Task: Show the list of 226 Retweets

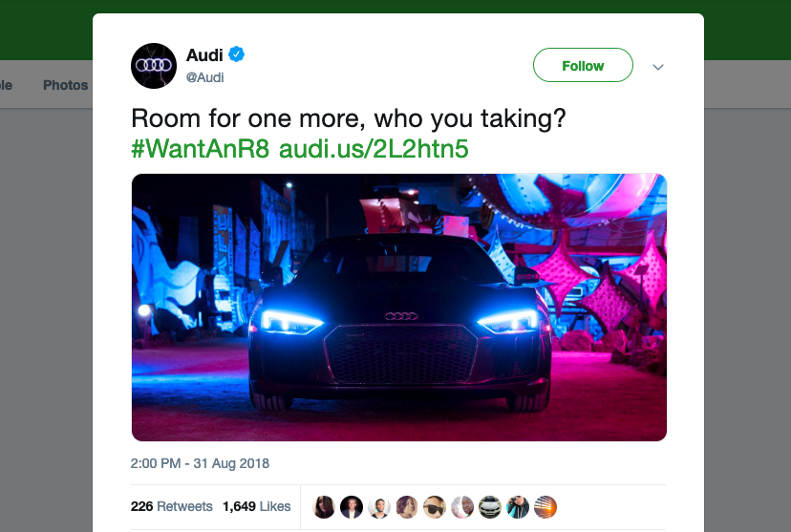Action: pos(172,506)
